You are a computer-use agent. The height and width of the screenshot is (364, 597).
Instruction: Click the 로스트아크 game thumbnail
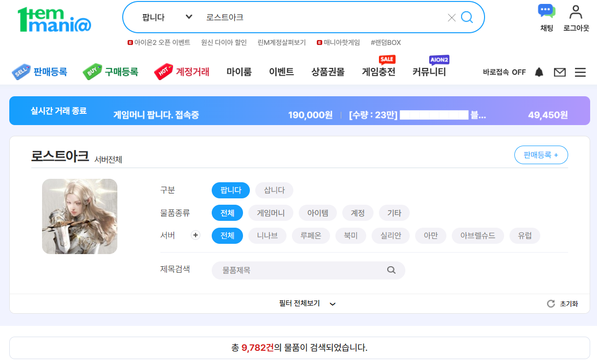[x=80, y=216]
